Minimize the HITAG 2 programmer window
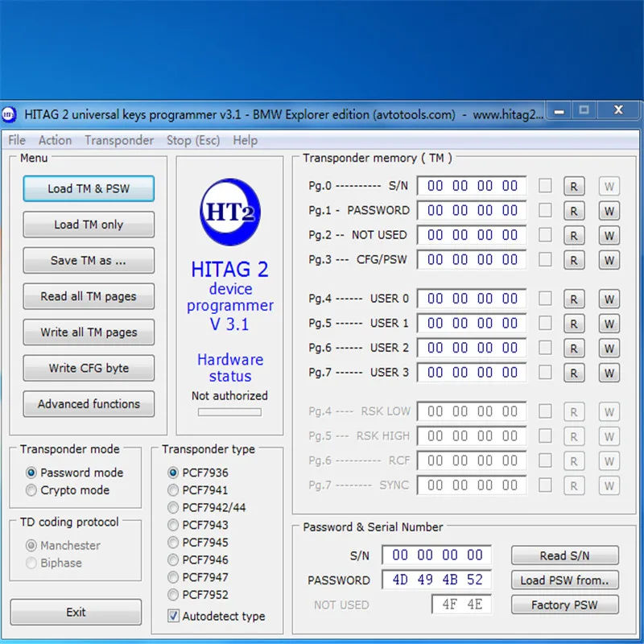 pos(559,111)
